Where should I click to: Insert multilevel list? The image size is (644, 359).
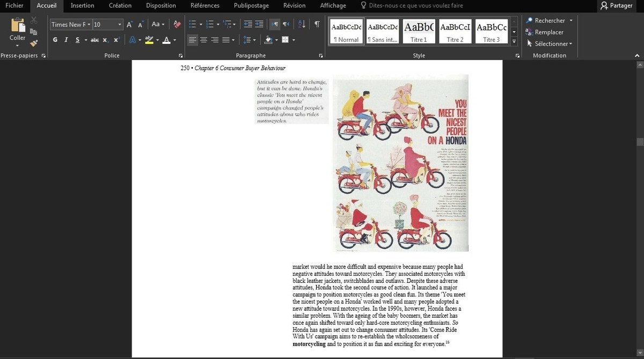[227, 24]
